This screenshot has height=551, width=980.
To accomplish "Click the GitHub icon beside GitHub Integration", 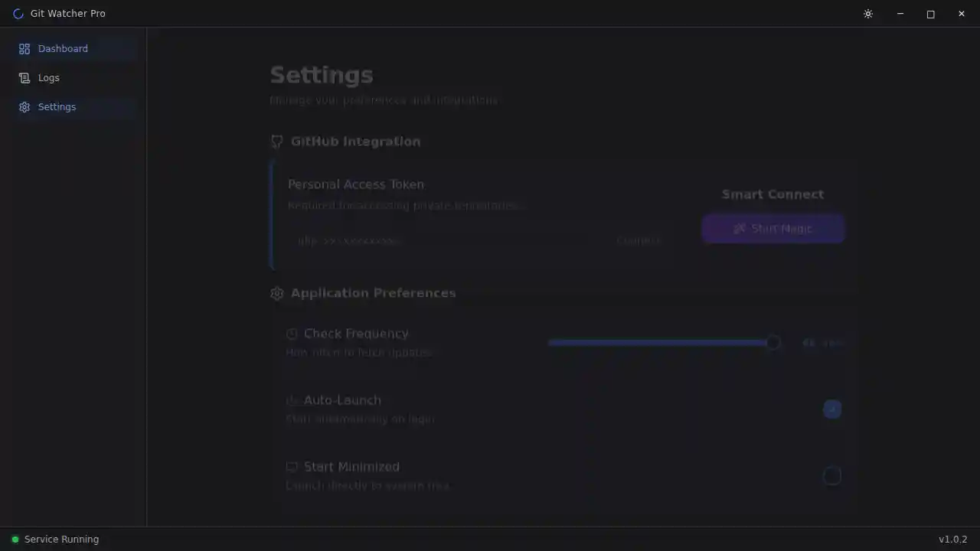I will pos(277,142).
